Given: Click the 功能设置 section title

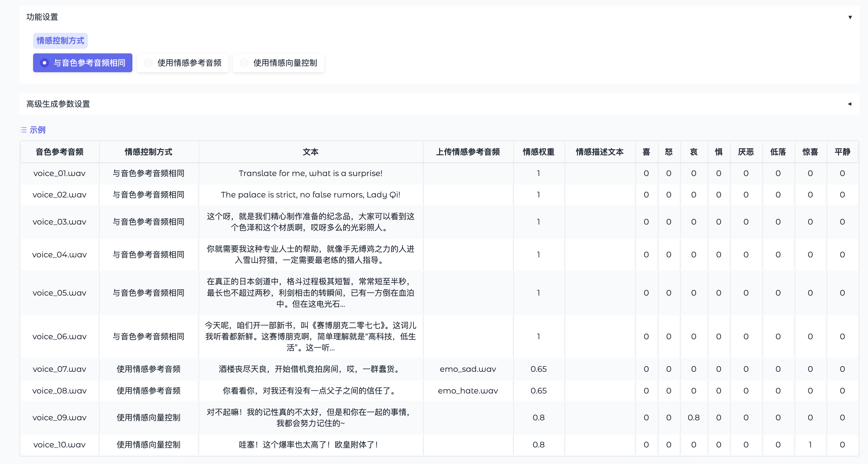Looking at the screenshot, I should click(42, 17).
